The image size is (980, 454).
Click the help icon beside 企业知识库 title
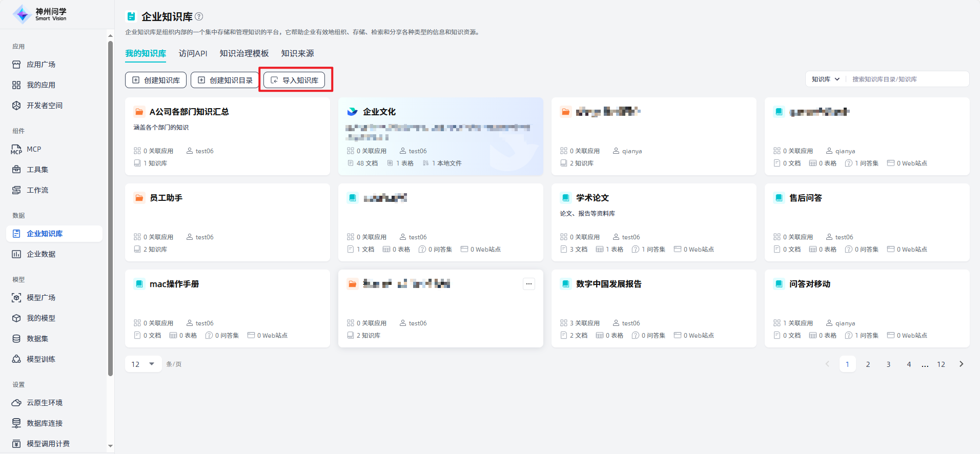199,16
